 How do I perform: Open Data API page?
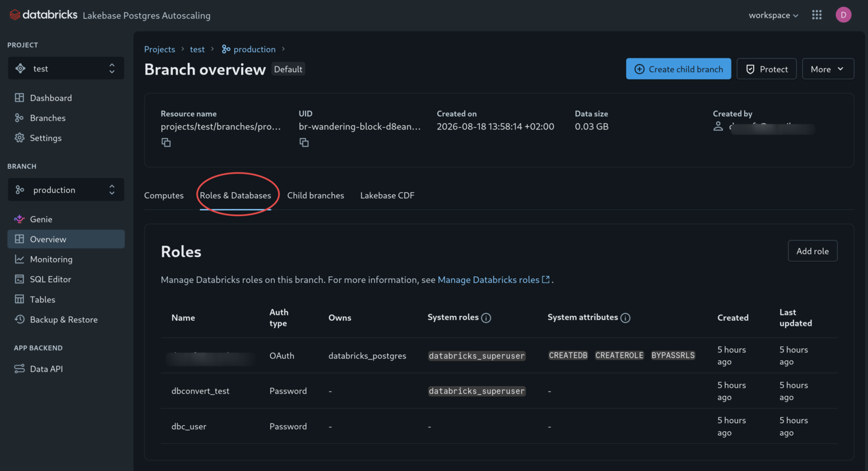[x=66, y=369]
